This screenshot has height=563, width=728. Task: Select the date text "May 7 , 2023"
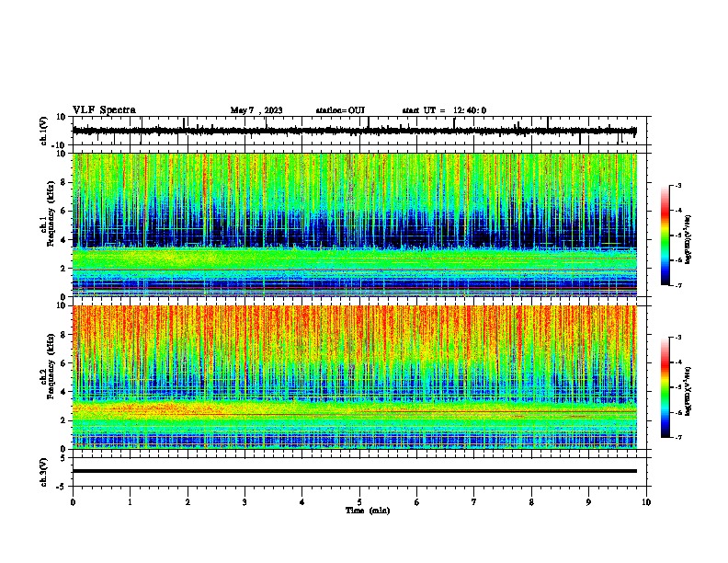256,110
